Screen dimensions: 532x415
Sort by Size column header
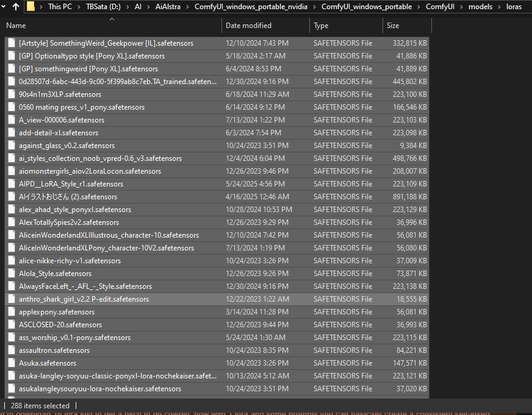pos(392,26)
